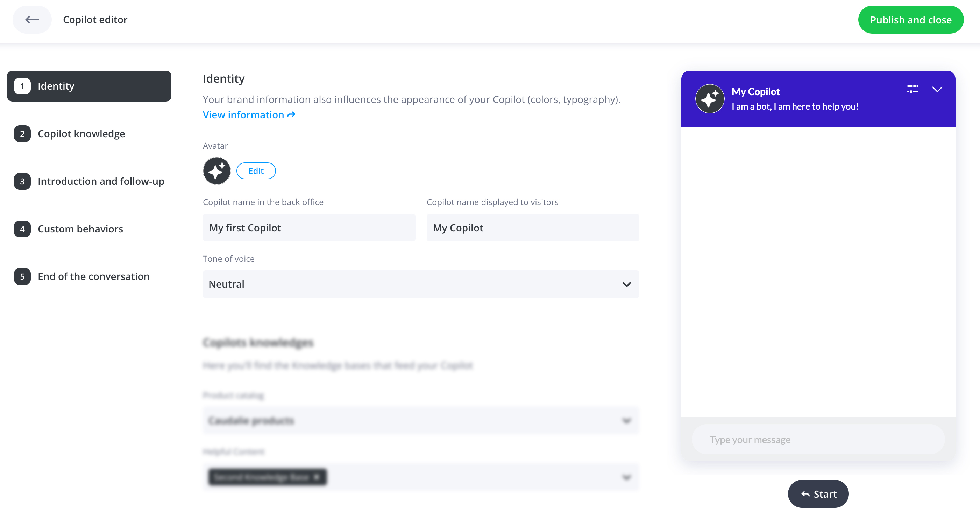Click the step 5 number badge
The width and height of the screenshot is (980, 518).
[x=22, y=276]
